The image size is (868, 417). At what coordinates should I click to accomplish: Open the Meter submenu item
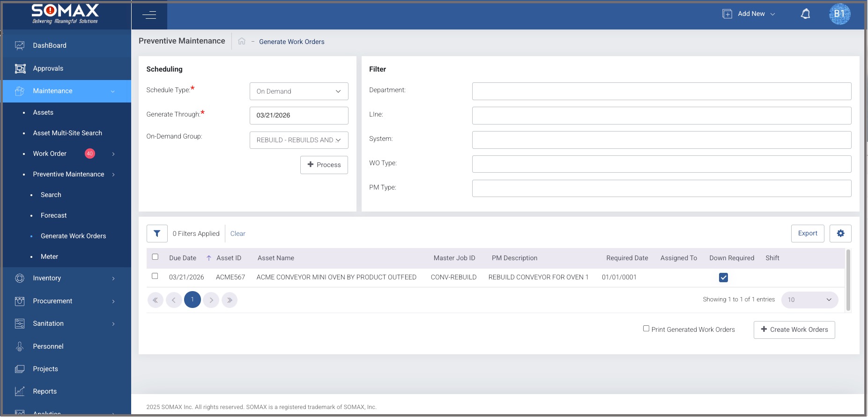[x=49, y=256]
